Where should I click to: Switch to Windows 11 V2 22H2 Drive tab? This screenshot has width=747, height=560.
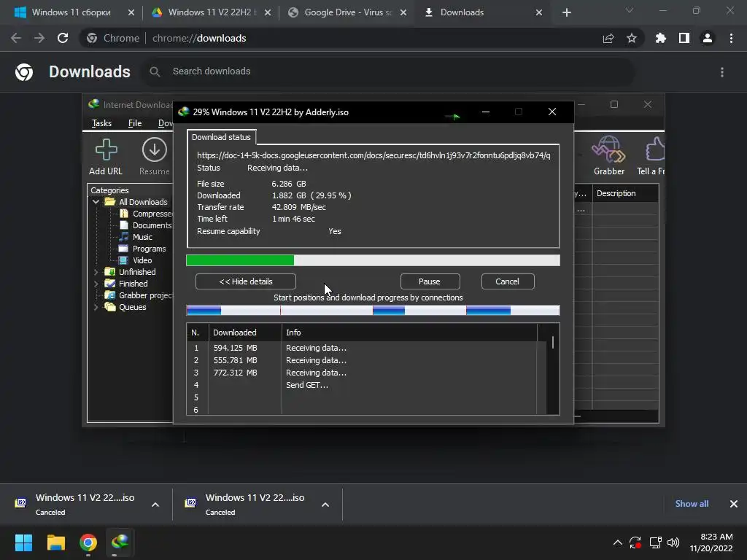click(x=209, y=12)
